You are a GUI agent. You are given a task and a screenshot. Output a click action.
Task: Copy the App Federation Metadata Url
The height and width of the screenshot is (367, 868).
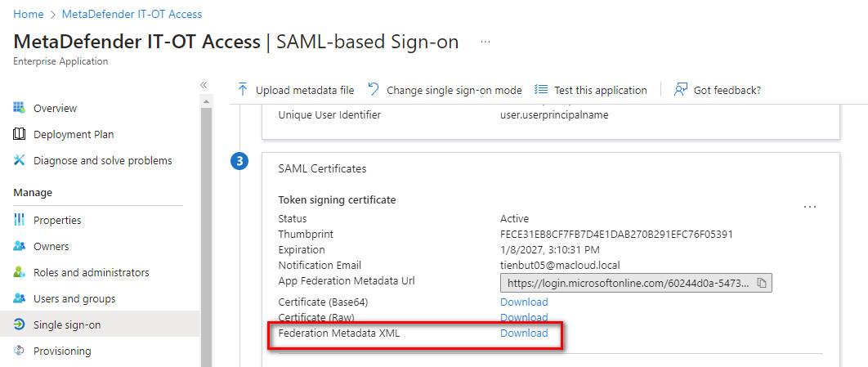[762, 283]
